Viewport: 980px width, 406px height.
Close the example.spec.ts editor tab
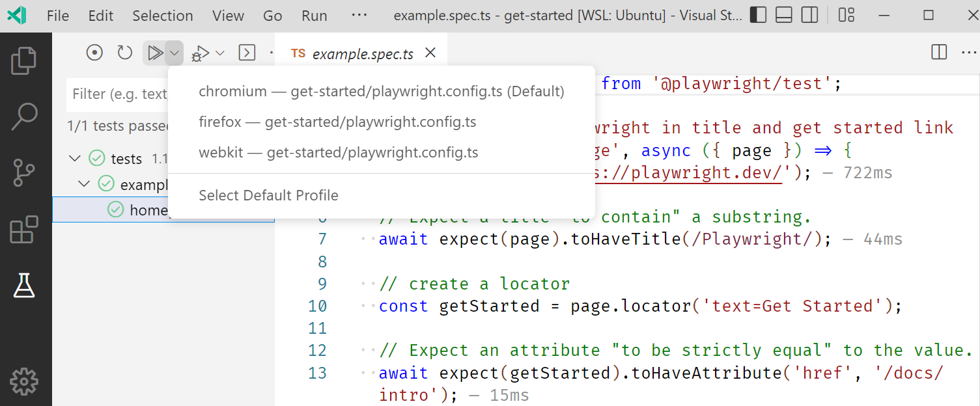(x=430, y=53)
